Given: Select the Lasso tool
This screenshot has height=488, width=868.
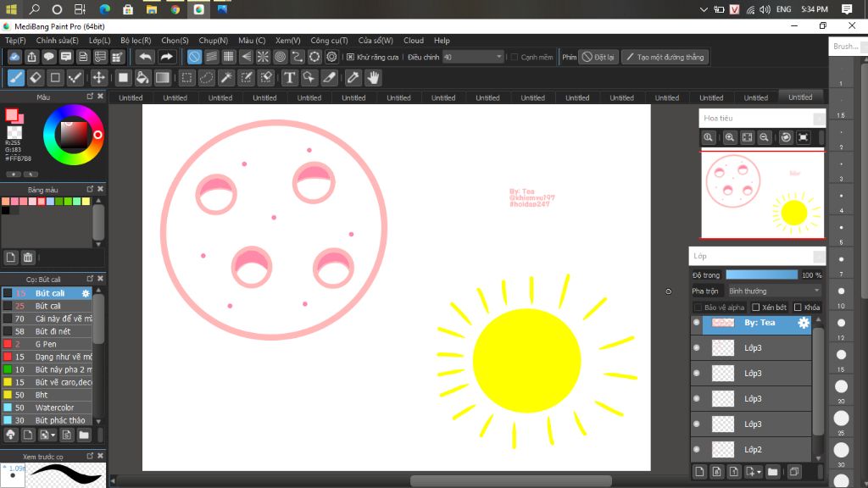Looking at the screenshot, I should coord(207,78).
